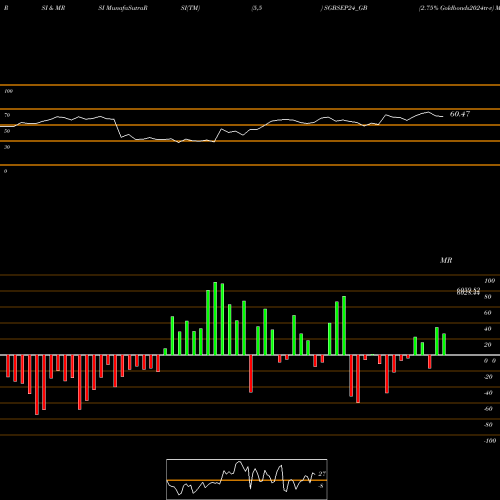The image size is (500, 500).
Task: Click the 30 level label on RSI axis
Action: click(x=7, y=147)
